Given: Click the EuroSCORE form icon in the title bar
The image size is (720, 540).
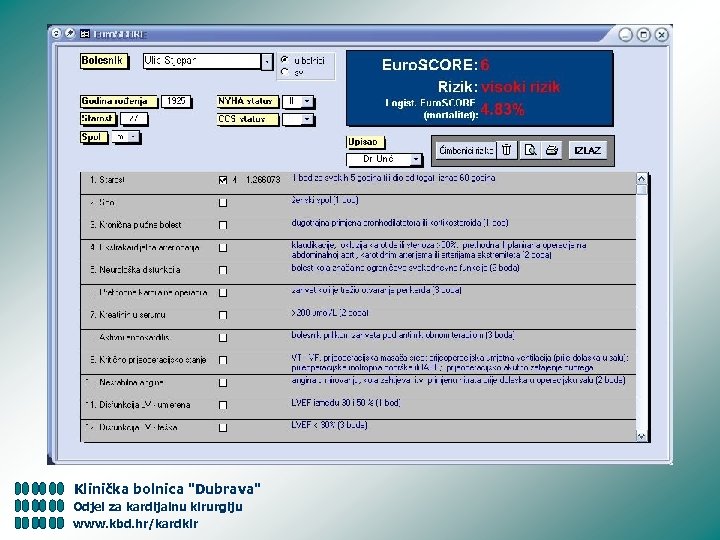Looking at the screenshot, I should (x=84, y=34).
